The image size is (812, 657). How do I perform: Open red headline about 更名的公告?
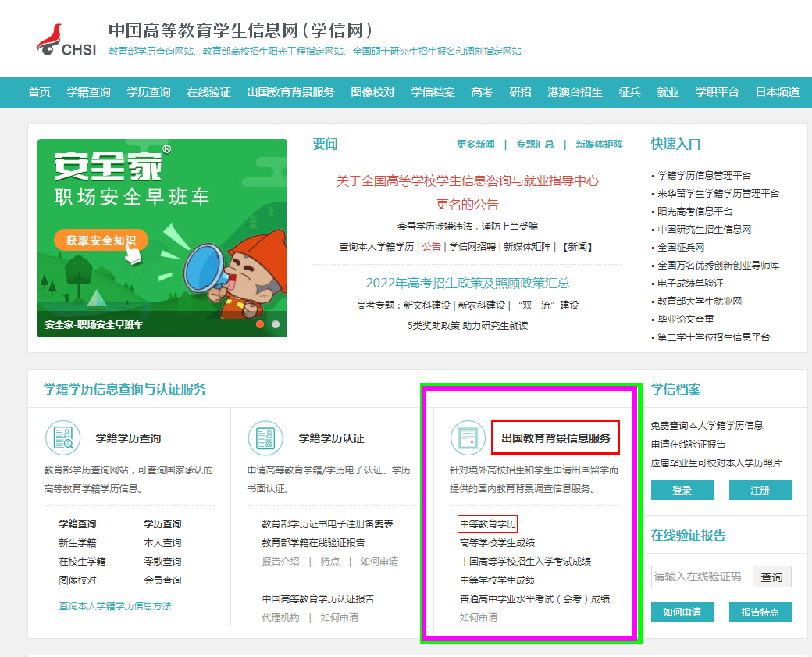(468, 192)
